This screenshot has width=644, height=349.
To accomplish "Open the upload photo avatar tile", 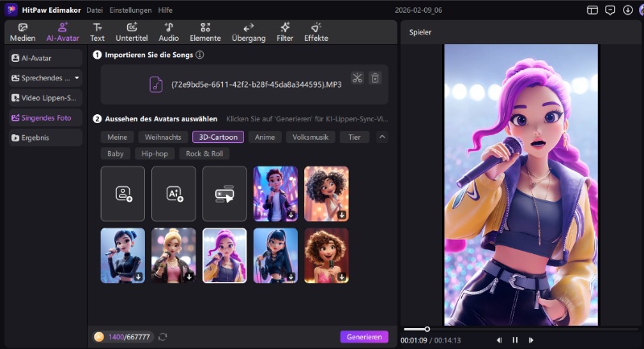I will 122,193.
